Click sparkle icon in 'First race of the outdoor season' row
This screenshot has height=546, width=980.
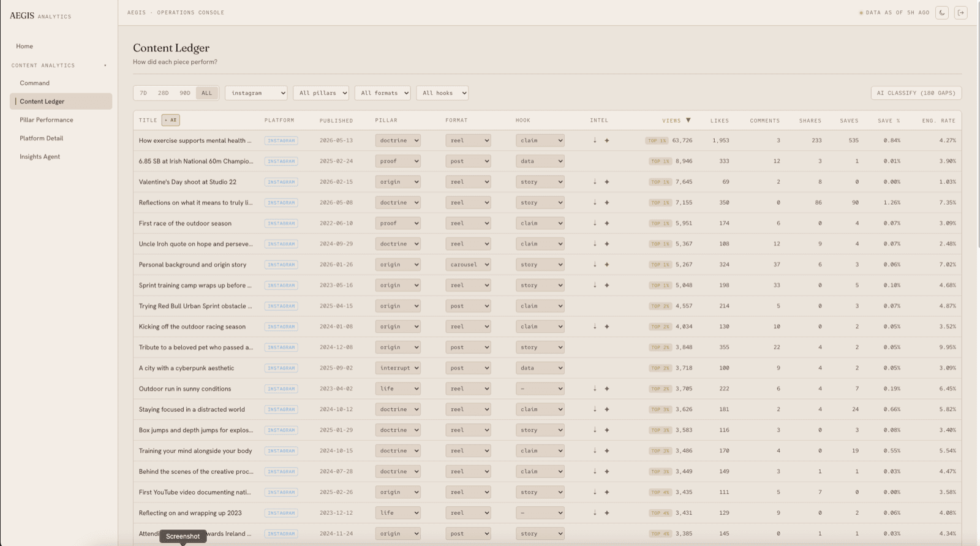pos(607,223)
